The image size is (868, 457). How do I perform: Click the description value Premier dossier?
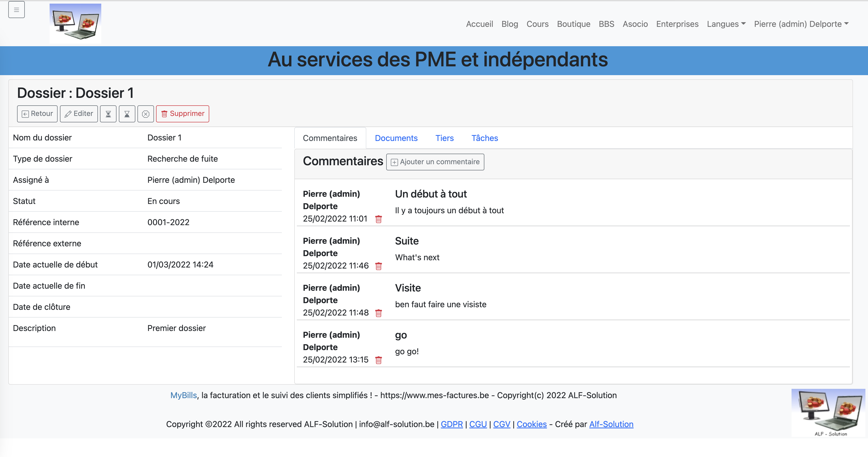(176, 328)
